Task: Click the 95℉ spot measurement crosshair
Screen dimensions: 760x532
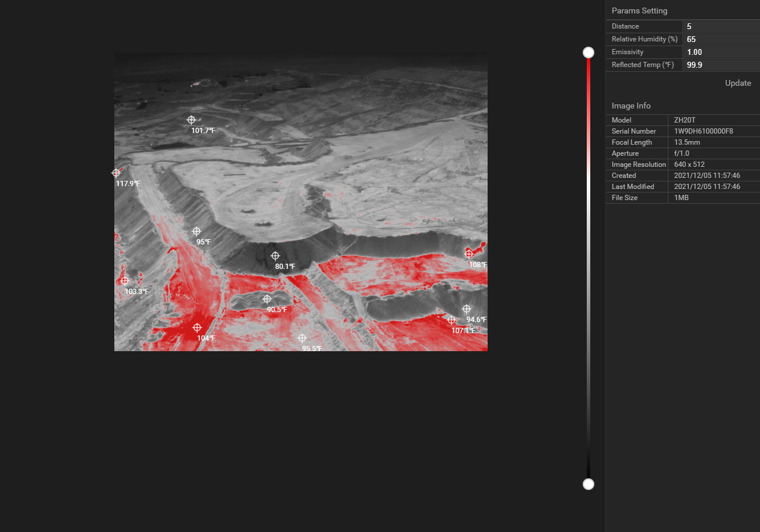Action: [x=197, y=232]
